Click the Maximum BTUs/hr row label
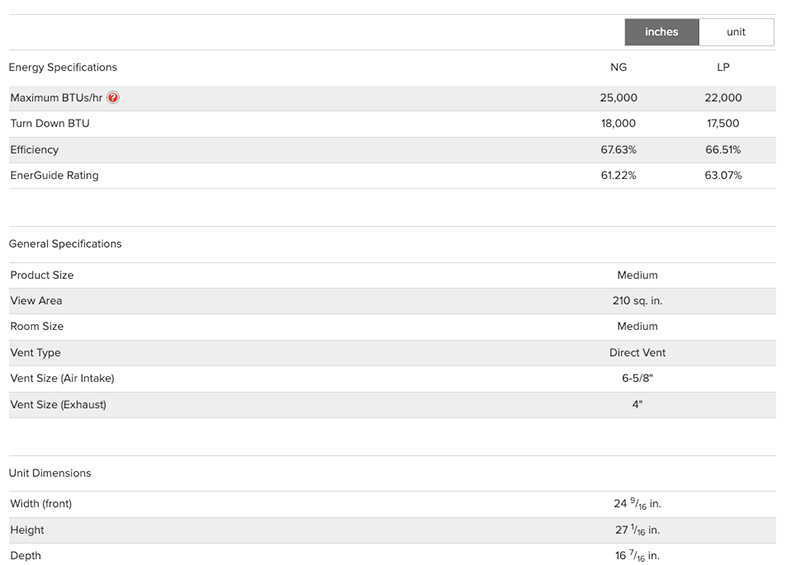 [x=56, y=98]
